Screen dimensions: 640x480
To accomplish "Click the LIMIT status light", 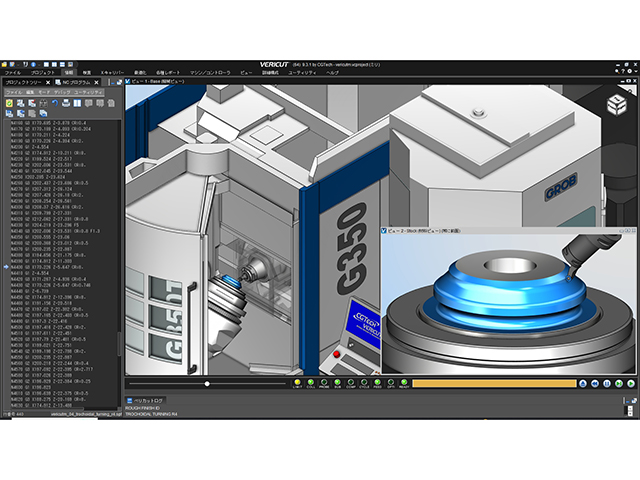I will click(297, 382).
